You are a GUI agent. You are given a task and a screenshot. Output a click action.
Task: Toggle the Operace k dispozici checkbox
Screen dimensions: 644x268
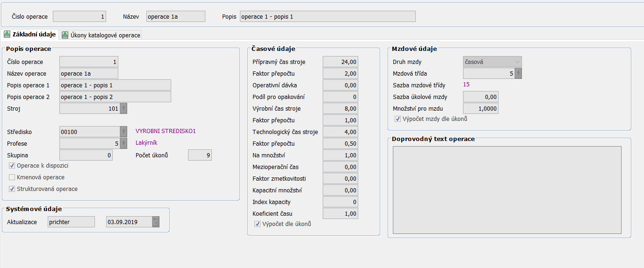pyautogui.click(x=12, y=166)
